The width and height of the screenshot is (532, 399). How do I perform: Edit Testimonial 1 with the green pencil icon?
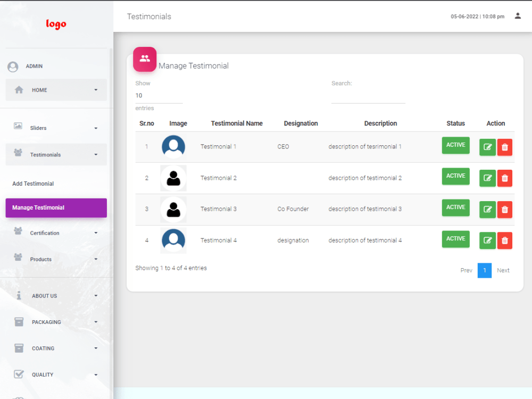(x=487, y=147)
